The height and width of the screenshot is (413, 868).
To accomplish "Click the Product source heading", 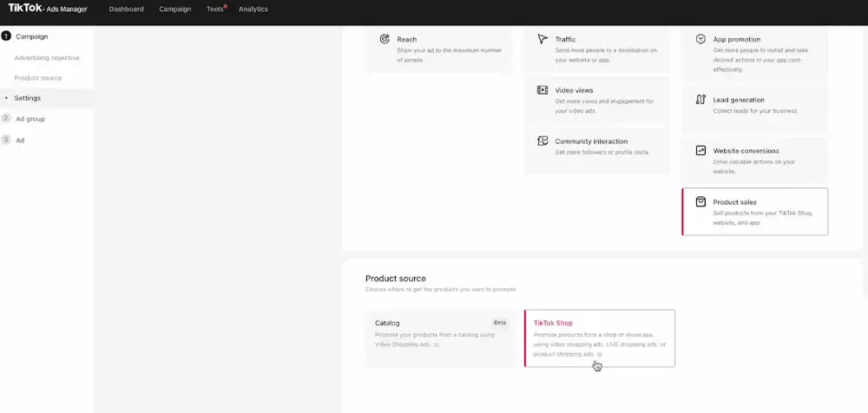I will 396,279.
